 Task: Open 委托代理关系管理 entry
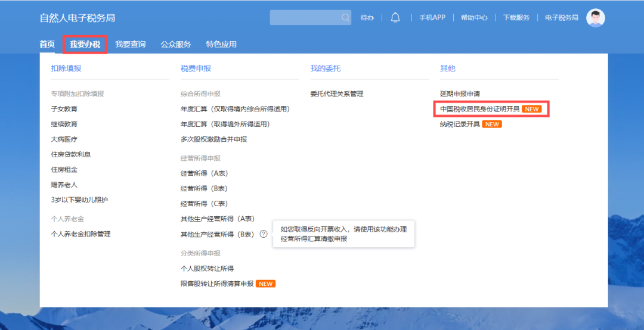[x=336, y=94]
